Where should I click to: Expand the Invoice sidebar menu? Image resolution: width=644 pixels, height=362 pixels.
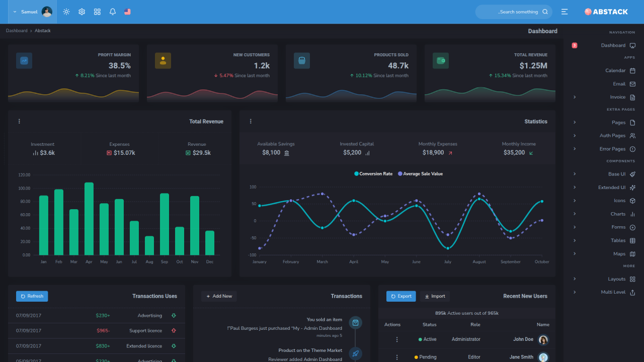604,97
